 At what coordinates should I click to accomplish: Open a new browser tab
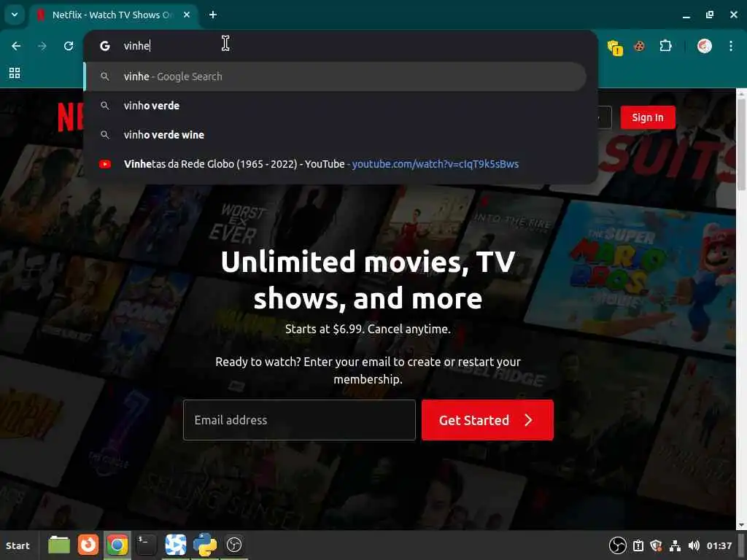pyautogui.click(x=213, y=15)
